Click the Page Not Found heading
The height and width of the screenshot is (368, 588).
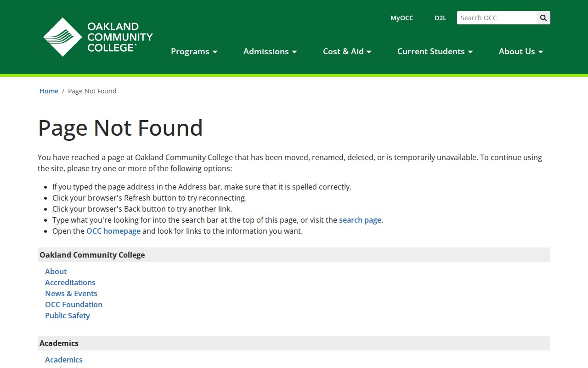click(120, 128)
